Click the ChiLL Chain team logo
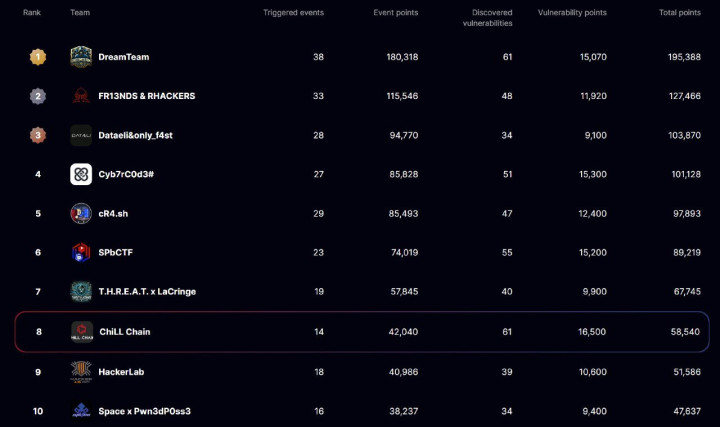 (82, 332)
